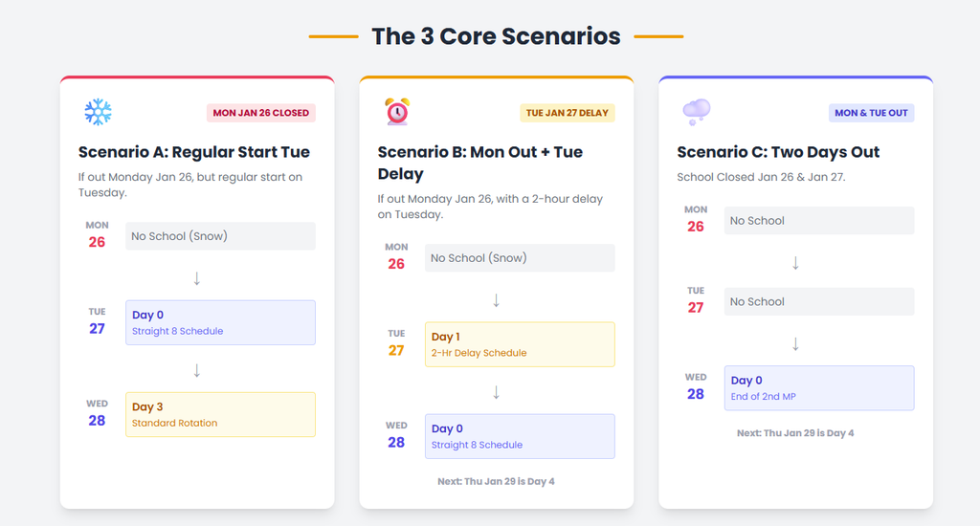Click the No School (Snow) box in Scenario B
980x526 pixels.
click(x=520, y=258)
